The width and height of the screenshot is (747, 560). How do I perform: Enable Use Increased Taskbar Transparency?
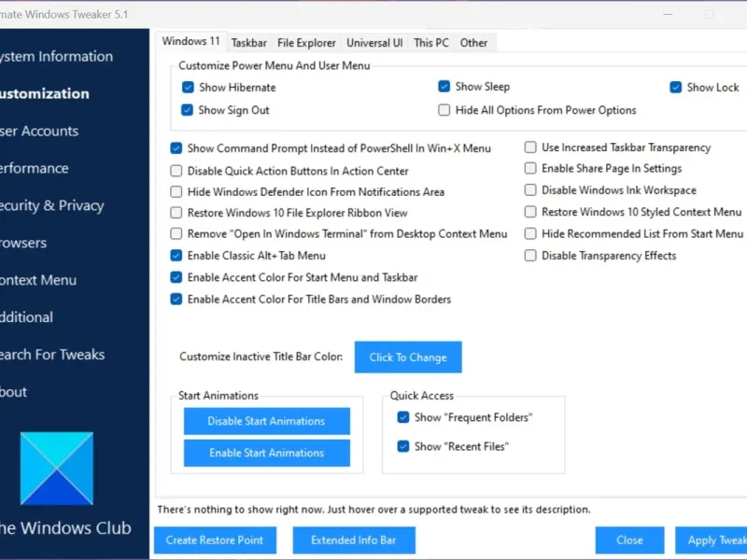pos(530,147)
